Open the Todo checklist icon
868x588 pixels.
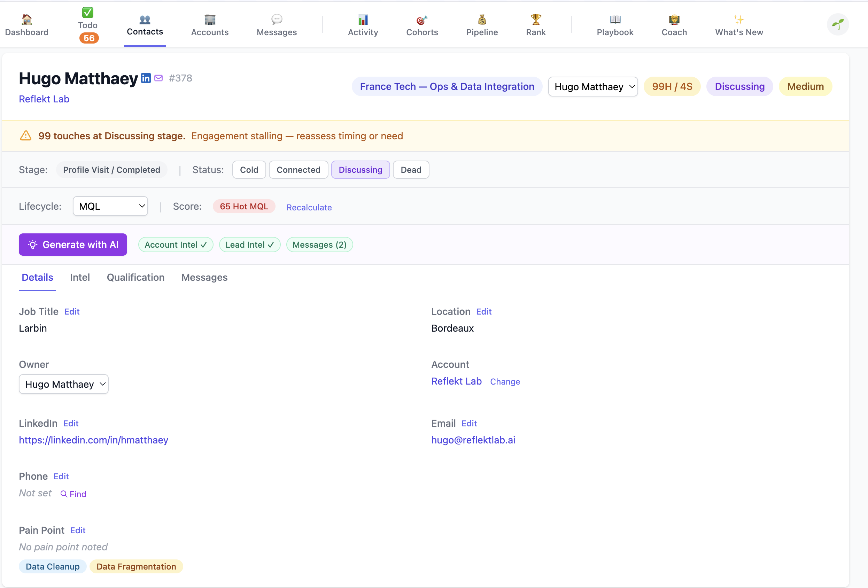pyautogui.click(x=88, y=12)
